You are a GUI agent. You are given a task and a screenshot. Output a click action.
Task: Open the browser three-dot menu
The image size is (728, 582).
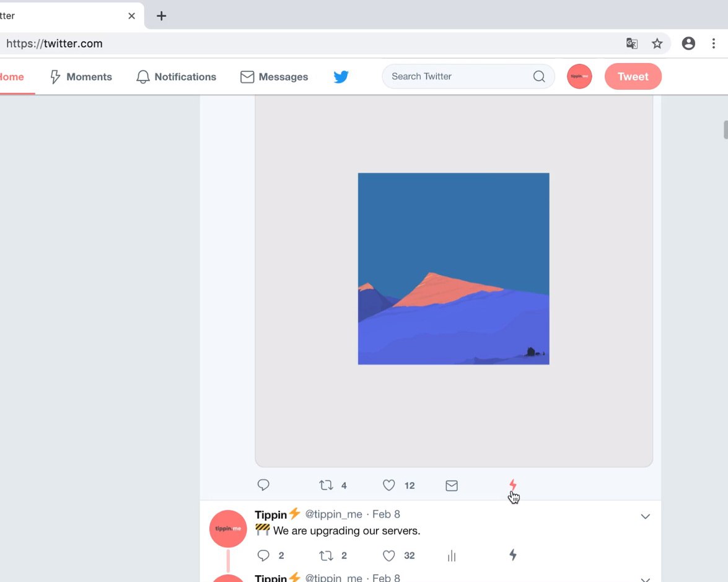coord(714,43)
